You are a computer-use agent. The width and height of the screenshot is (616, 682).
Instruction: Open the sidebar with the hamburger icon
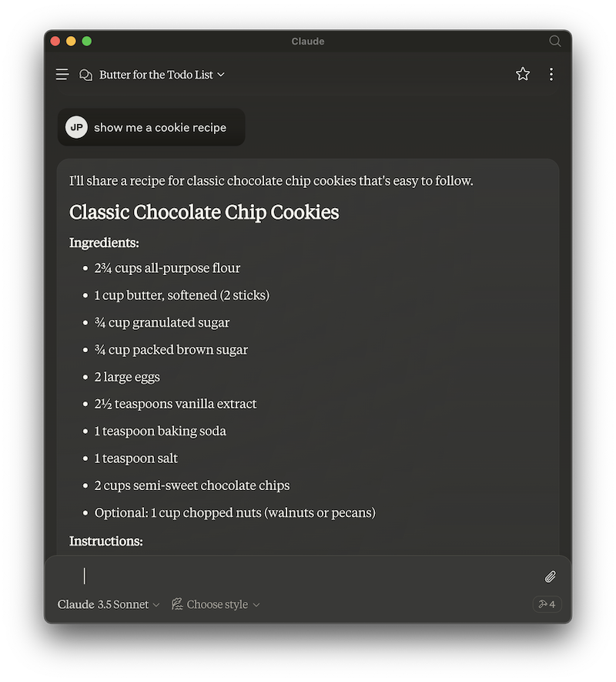[62, 74]
